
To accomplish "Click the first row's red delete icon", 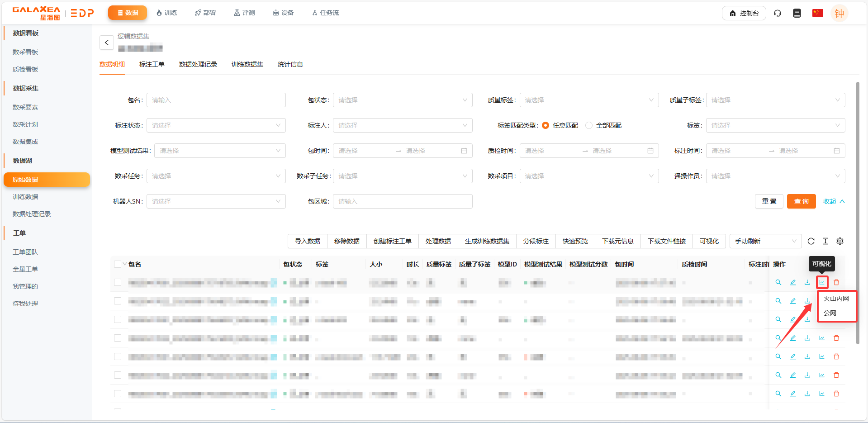I will (836, 282).
